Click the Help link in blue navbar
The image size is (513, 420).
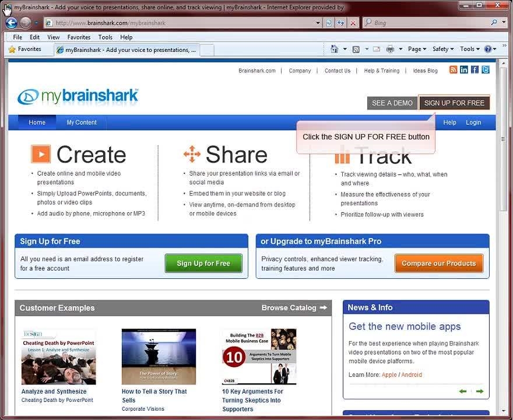coord(449,123)
